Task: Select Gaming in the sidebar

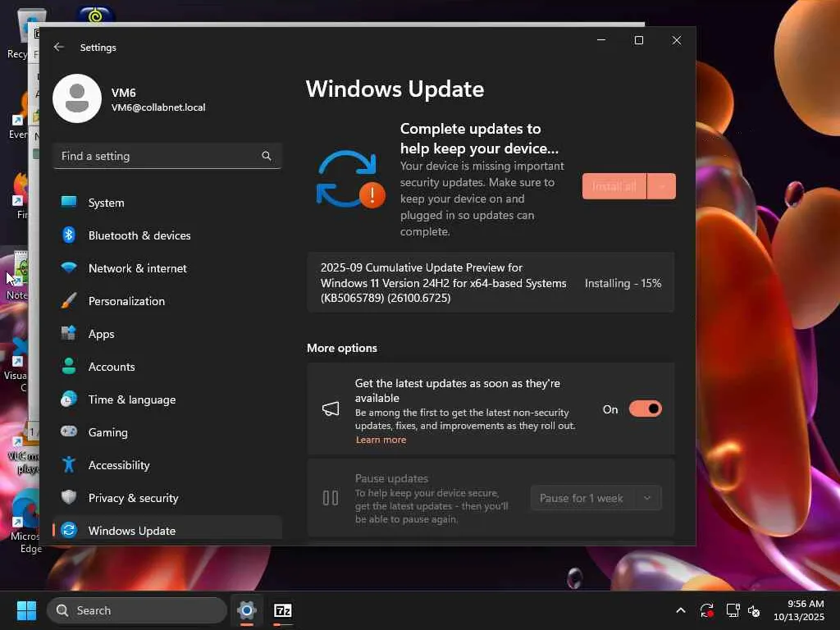Action: [167, 432]
